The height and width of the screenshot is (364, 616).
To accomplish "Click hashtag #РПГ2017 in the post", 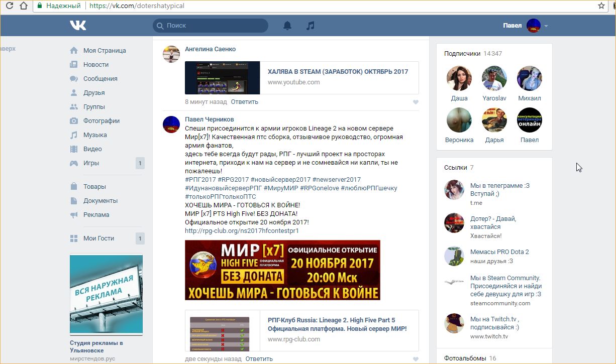I will click(200, 180).
